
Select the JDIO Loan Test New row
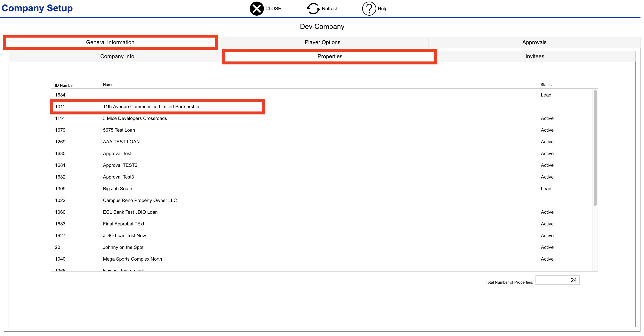point(124,236)
